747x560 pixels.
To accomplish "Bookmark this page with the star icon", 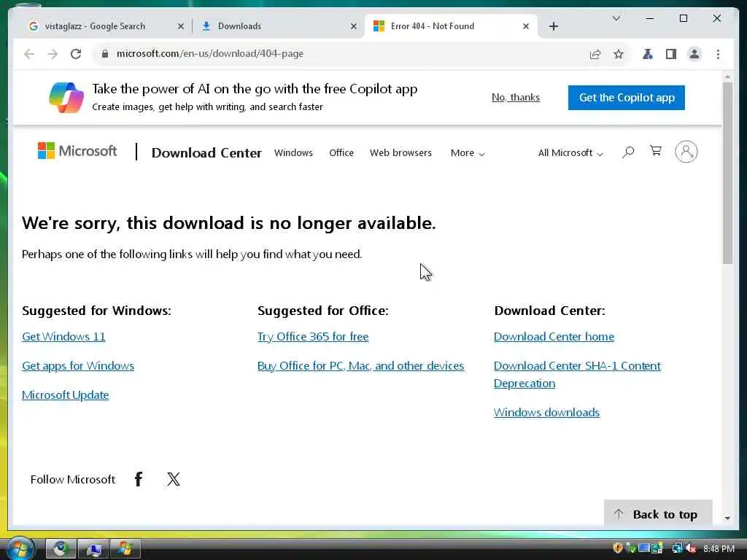I will (x=619, y=54).
